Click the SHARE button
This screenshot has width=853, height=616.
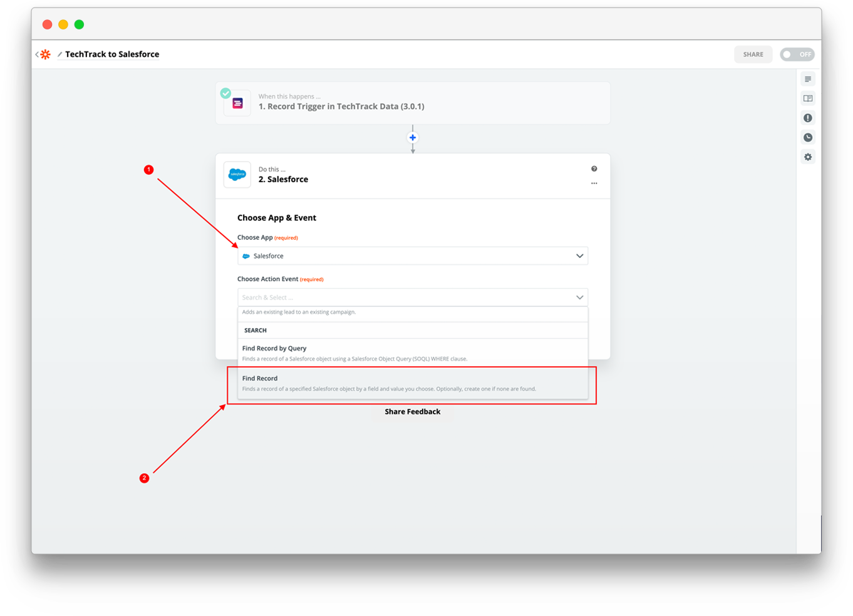[753, 54]
